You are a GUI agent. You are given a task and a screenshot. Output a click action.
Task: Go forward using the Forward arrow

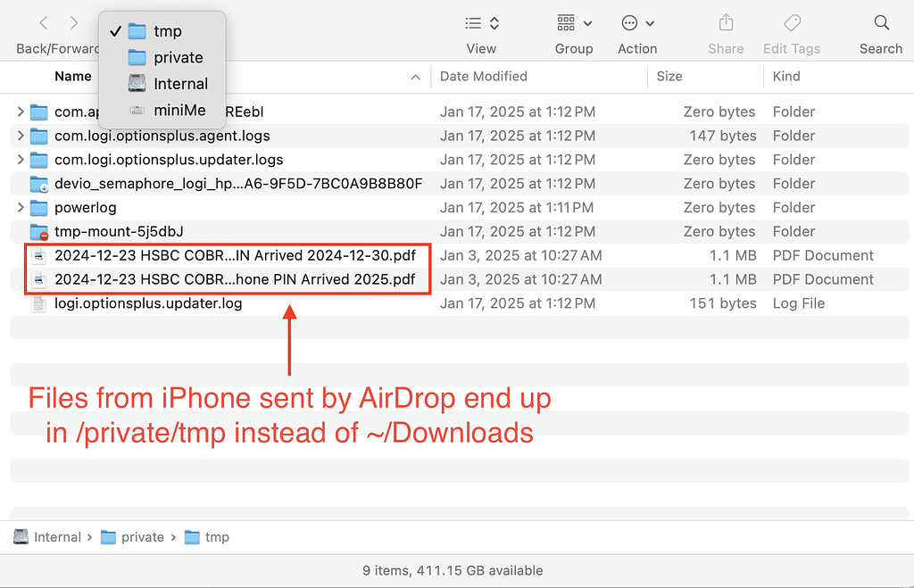click(x=74, y=23)
